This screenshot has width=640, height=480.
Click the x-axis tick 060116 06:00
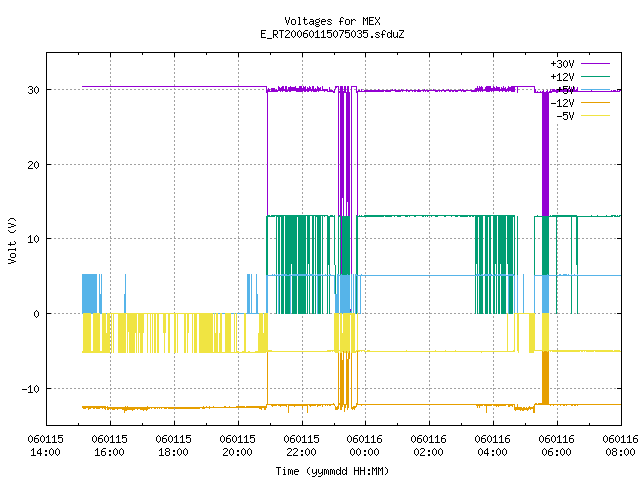tap(557, 445)
